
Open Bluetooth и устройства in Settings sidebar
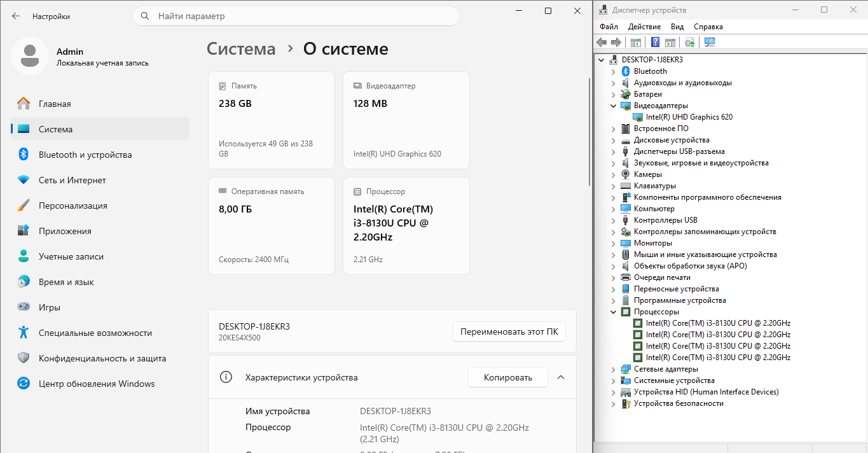tap(100, 155)
